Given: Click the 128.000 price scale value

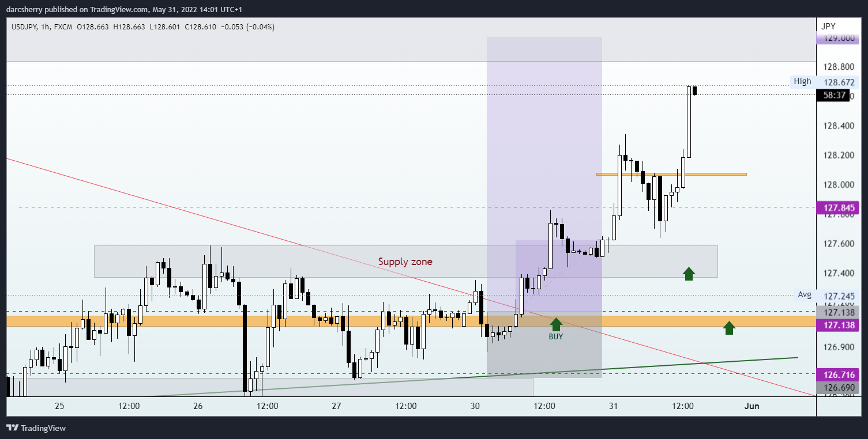Looking at the screenshot, I should [x=838, y=184].
